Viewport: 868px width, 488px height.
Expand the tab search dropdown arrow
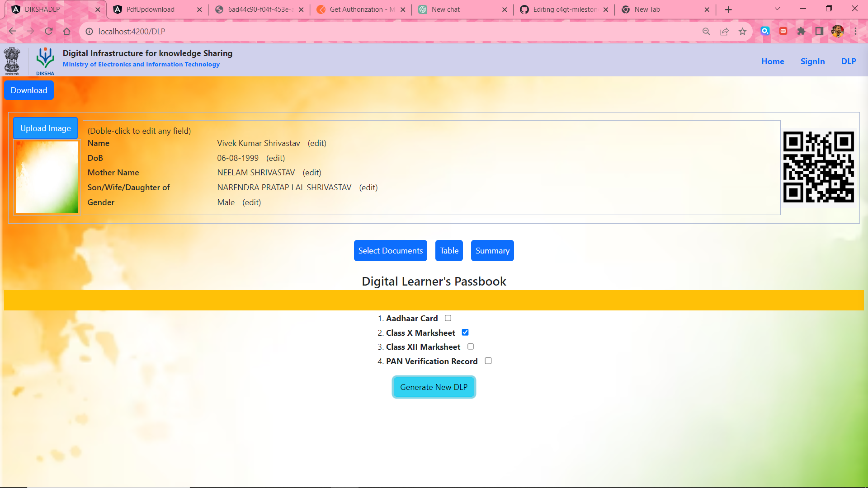pos(777,9)
